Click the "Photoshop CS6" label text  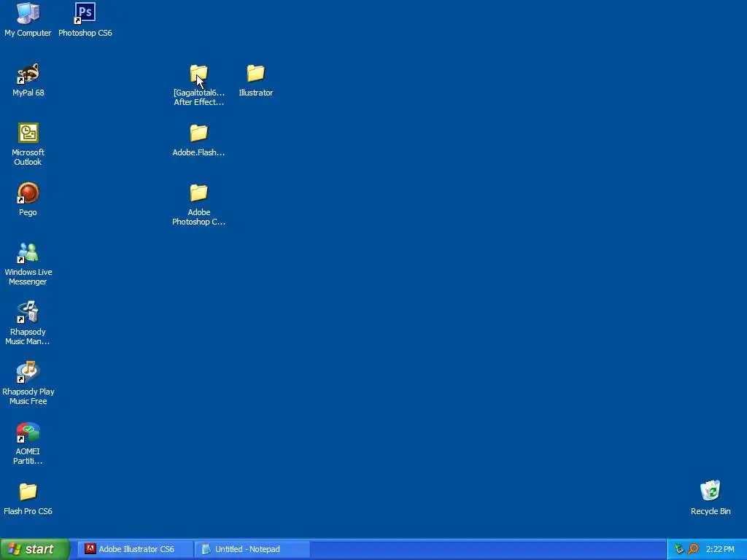coord(85,33)
